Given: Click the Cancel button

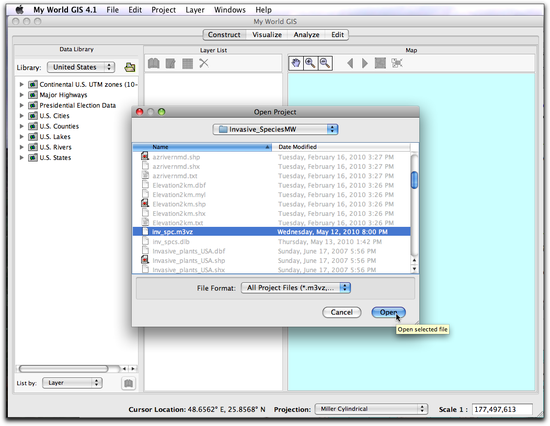Looking at the screenshot, I should (x=342, y=312).
